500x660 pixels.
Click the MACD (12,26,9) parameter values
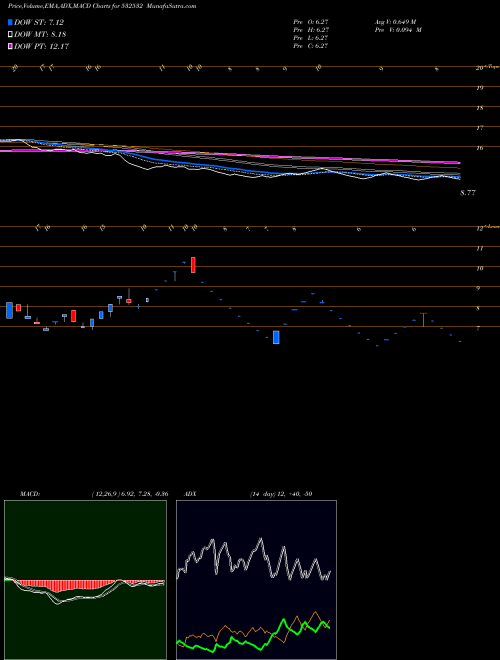tap(129, 494)
